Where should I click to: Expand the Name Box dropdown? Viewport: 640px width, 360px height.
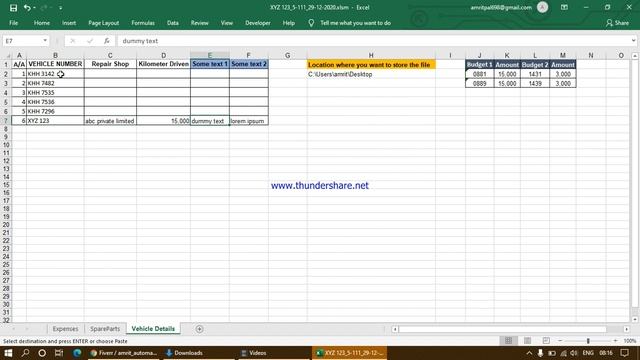click(44, 41)
